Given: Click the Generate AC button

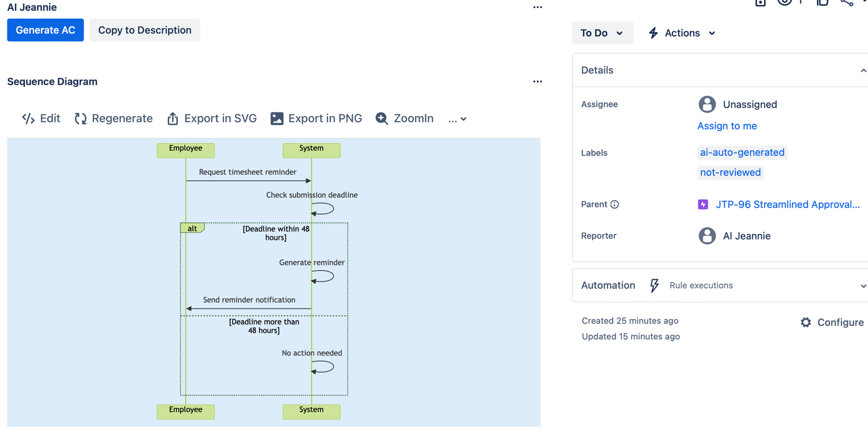Looking at the screenshot, I should pos(45,30).
